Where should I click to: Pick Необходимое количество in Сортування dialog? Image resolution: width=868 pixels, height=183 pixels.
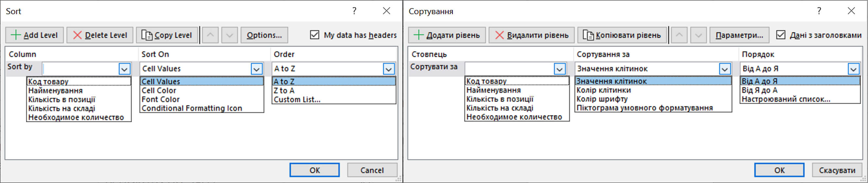pyautogui.click(x=517, y=117)
